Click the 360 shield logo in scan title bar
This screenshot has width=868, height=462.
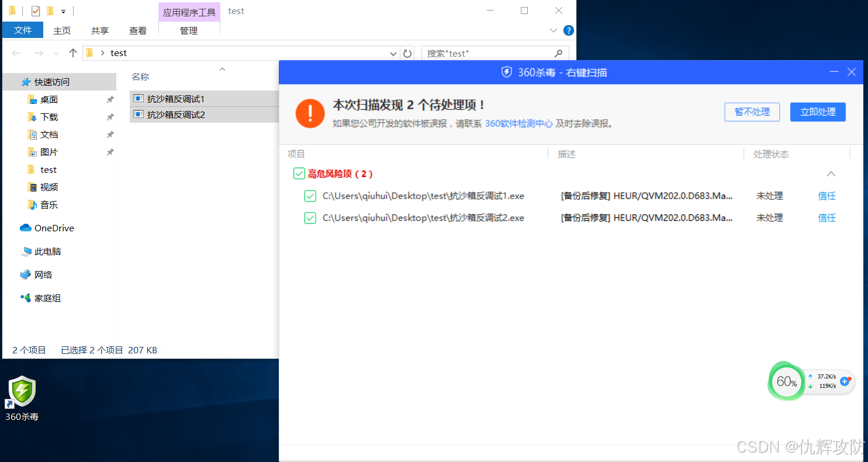pos(507,72)
